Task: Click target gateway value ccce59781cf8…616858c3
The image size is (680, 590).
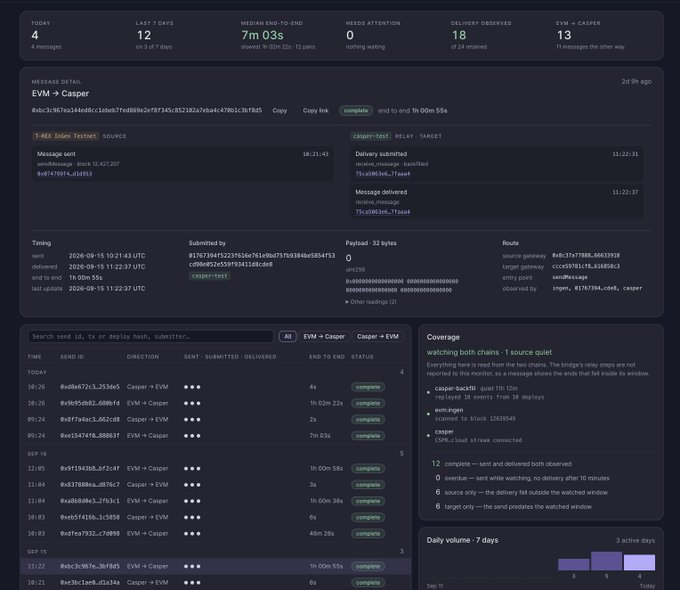Action: pyautogui.click(x=586, y=266)
